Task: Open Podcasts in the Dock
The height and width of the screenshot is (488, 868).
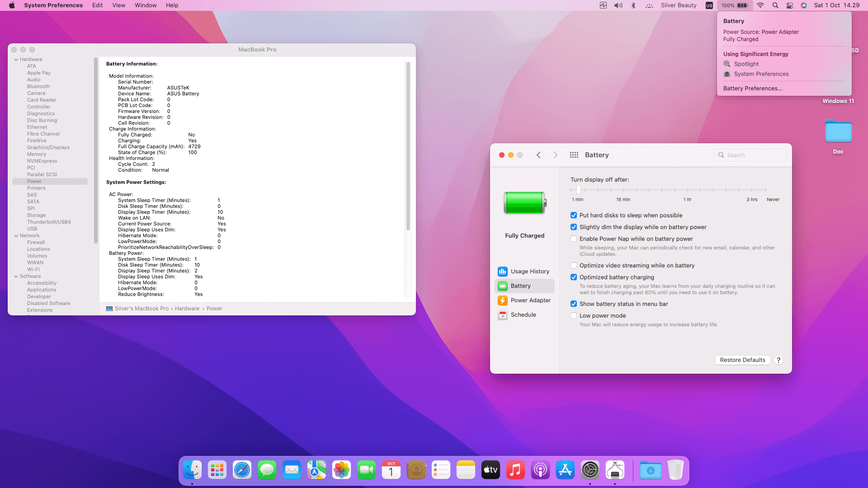Action: [541, 470]
